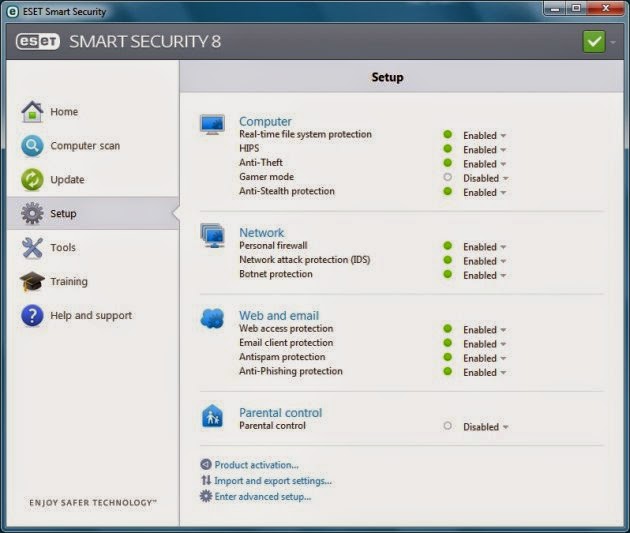The width and height of the screenshot is (630, 533).
Task: Click the Computer section monitor icon
Action: [x=212, y=125]
